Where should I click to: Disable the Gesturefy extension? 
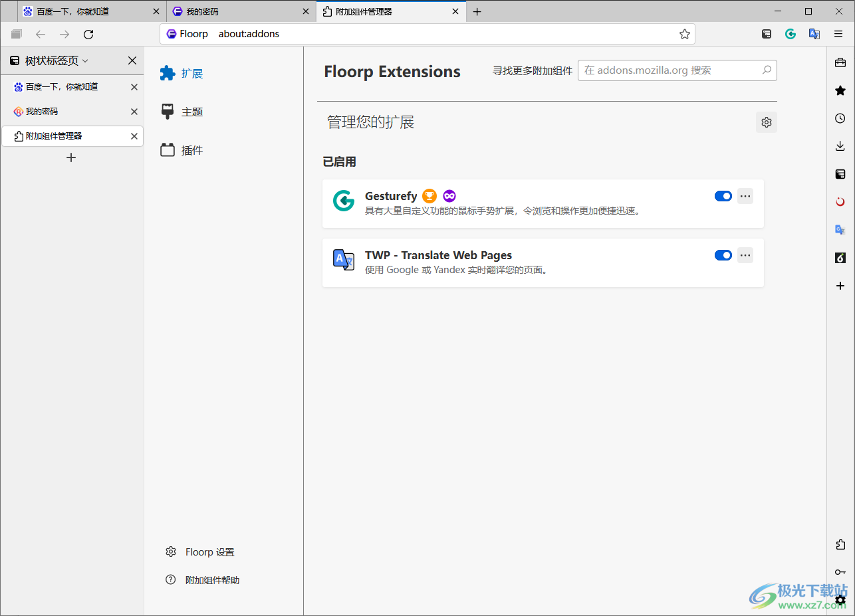coord(723,196)
